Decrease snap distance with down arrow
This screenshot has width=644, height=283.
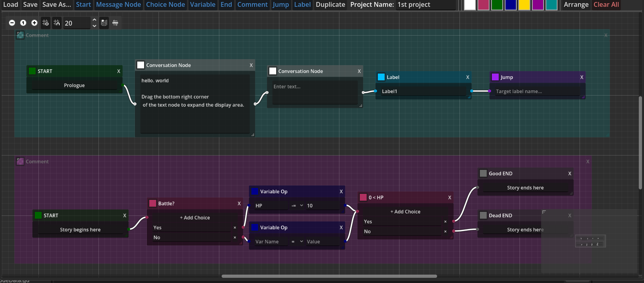pos(94,26)
